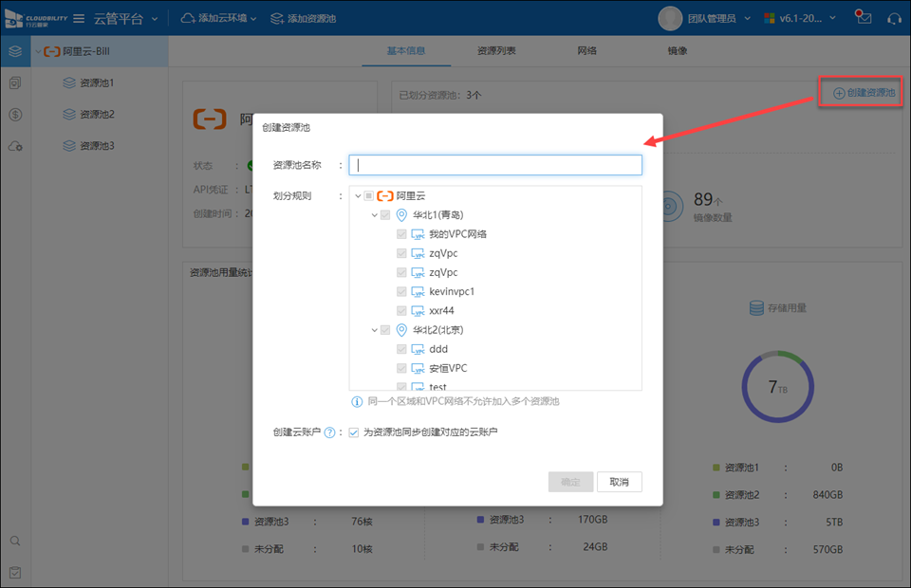The image size is (911, 588).
Task: Switch to the 网络 tab
Action: click(x=586, y=50)
